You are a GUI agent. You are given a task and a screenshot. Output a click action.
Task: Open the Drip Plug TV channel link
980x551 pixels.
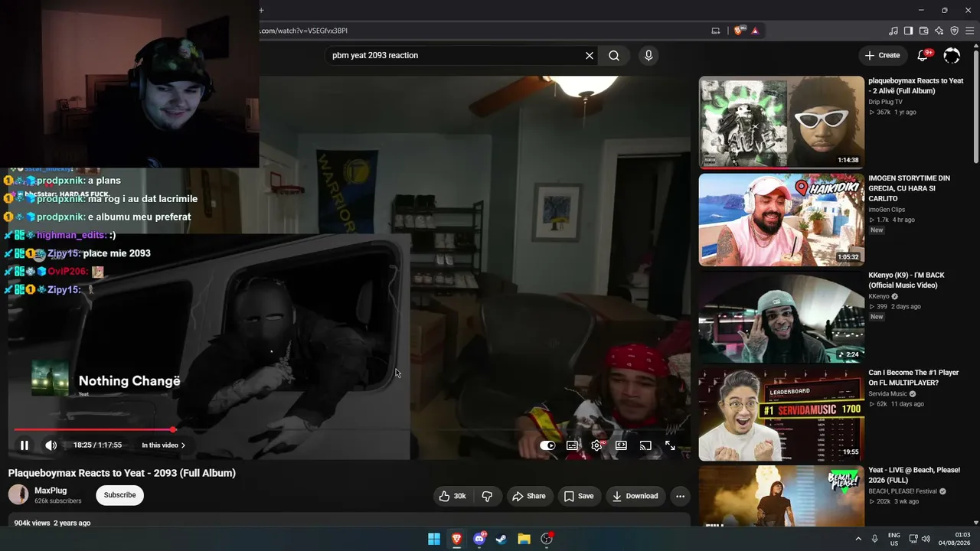coord(885,102)
